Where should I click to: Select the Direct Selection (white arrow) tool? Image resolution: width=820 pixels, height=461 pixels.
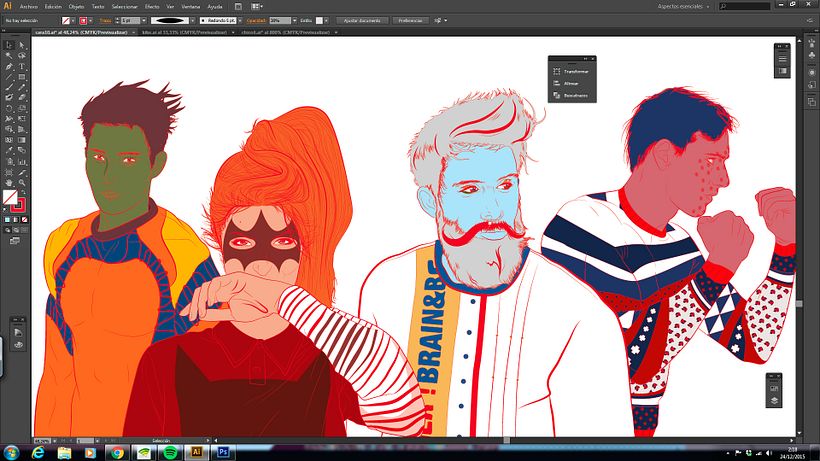click(21, 45)
